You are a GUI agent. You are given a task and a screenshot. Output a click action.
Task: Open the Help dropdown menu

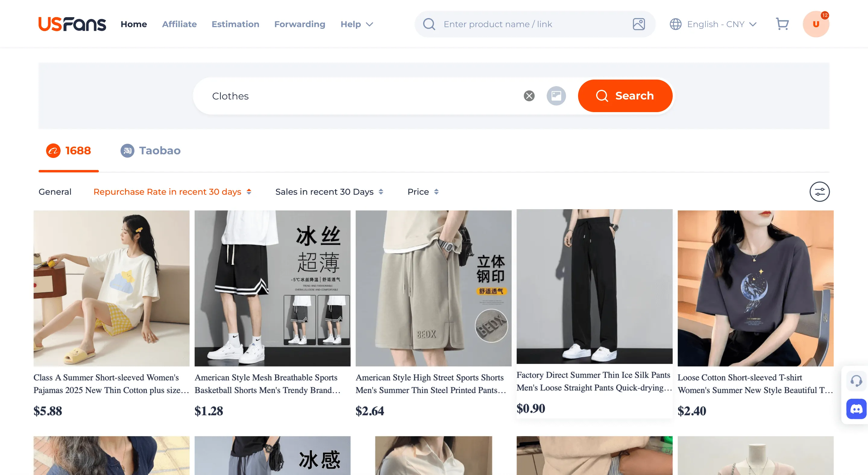357,24
